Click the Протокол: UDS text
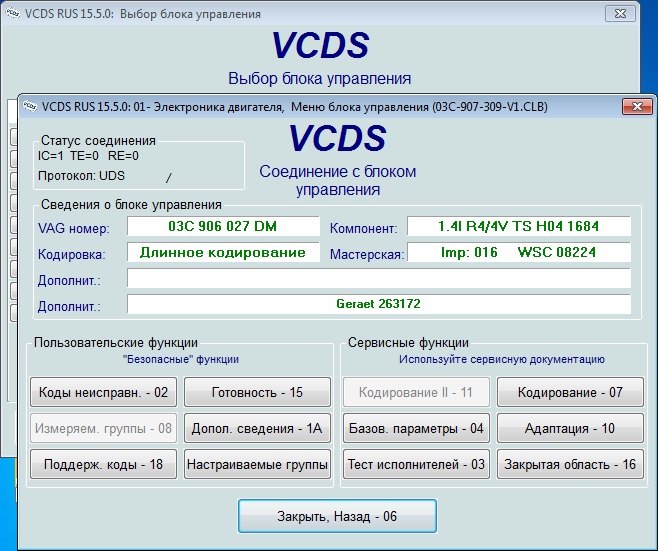This screenshot has height=551, width=658. (81, 176)
